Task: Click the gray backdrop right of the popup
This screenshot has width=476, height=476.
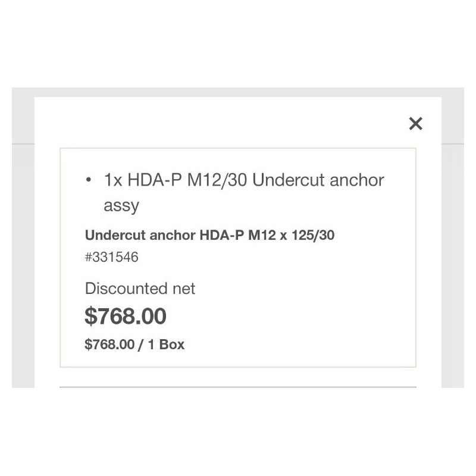Action: 453,238
